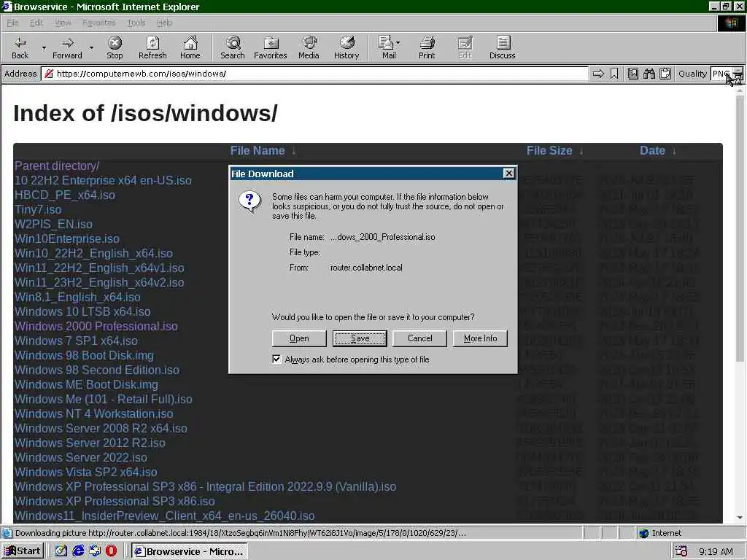Viewport: 747px width, 560px height.
Task: Open the Media toolbar button
Action: tap(309, 47)
